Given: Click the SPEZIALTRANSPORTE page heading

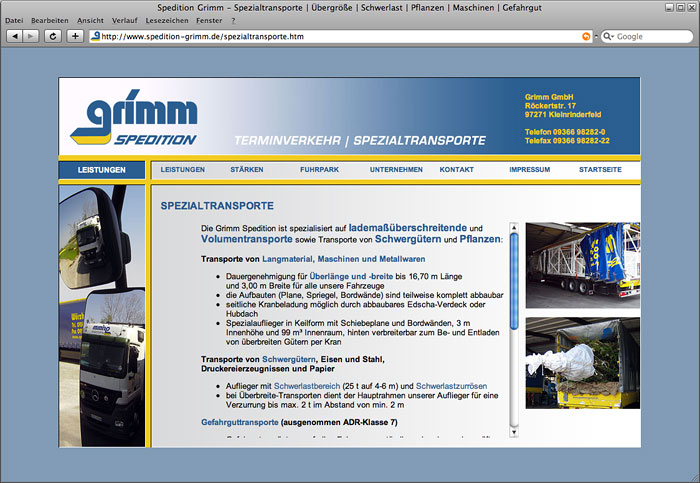Looking at the screenshot, I should (x=217, y=206).
